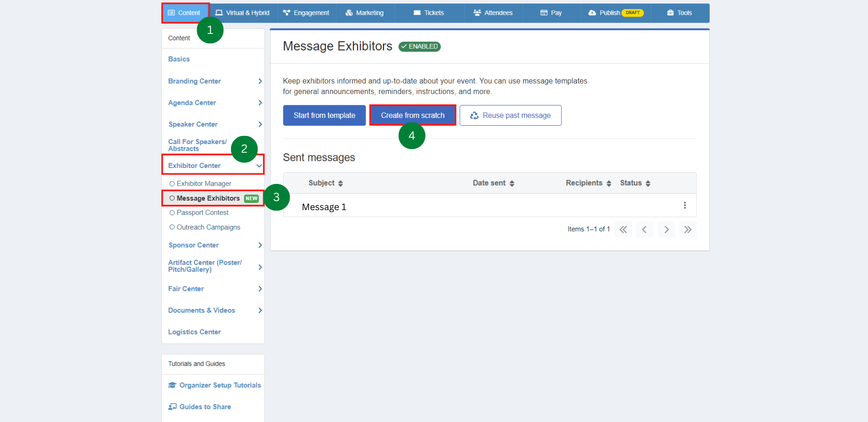Click the Guides to Share icon

[x=172, y=407]
